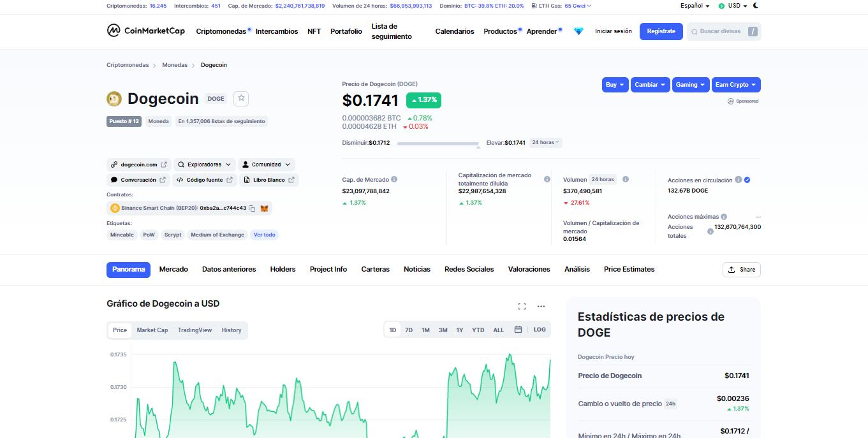Switch to the Price Estimates tab

click(629, 270)
